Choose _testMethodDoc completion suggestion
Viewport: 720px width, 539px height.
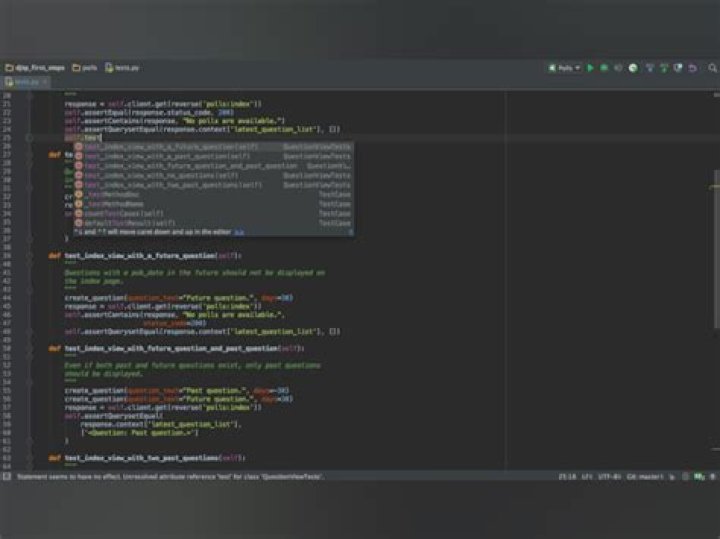click(214, 195)
